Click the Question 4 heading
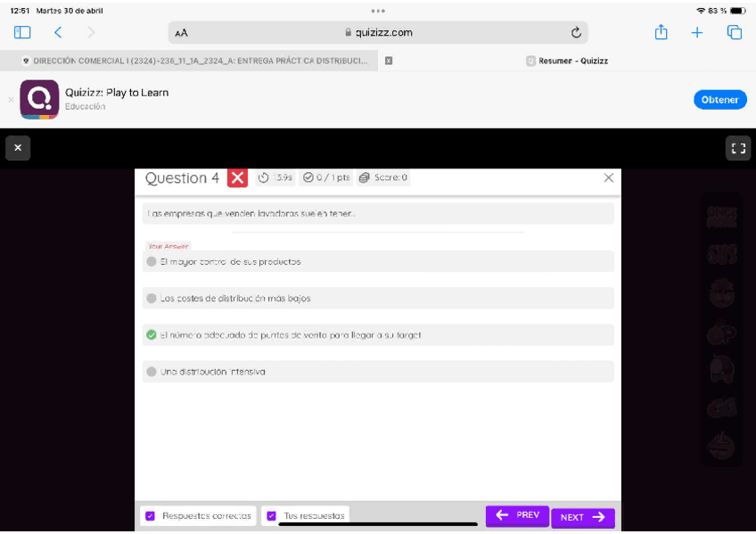Viewport: 756px width, 534px height. [182, 177]
